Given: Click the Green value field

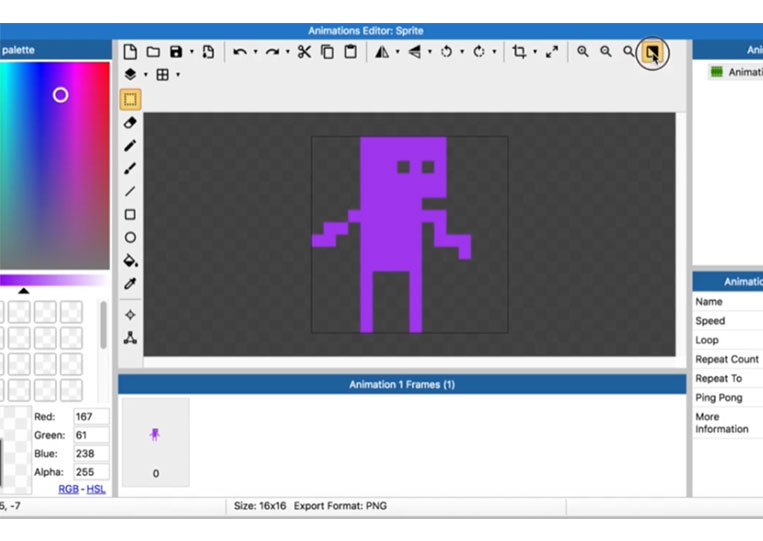Looking at the screenshot, I should pos(91,435).
